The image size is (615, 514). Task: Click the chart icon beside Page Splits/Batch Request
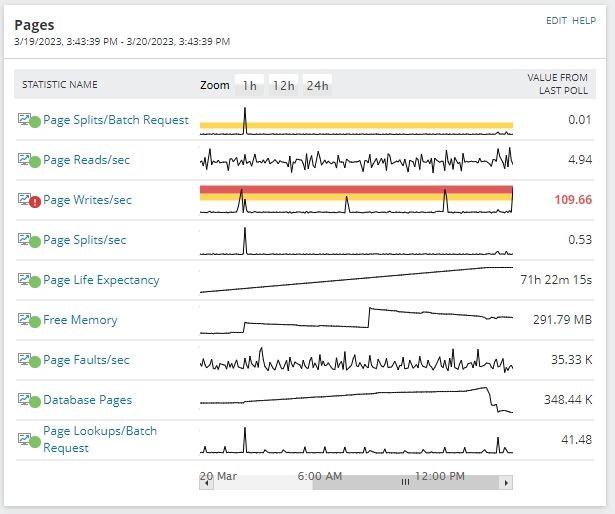[24, 119]
